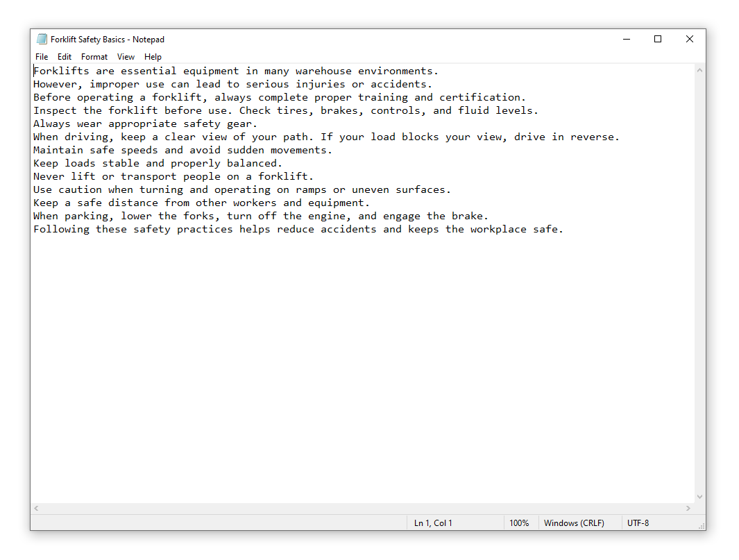
Task: Click the word 'injuries' in second line
Action: tap(321, 85)
